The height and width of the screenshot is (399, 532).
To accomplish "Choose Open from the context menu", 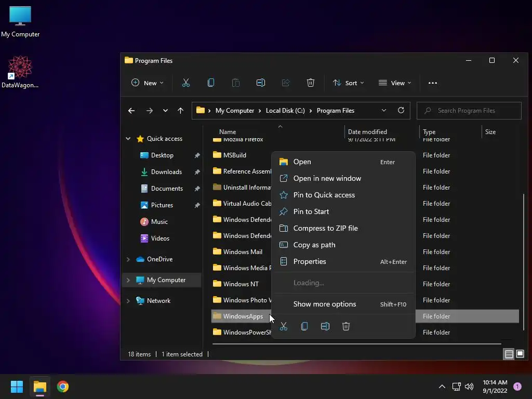I will (343, 162).
